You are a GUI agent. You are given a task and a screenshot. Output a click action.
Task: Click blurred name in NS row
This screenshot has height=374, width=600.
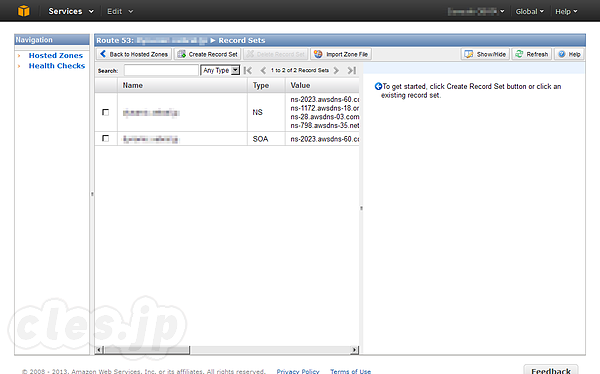151,113
